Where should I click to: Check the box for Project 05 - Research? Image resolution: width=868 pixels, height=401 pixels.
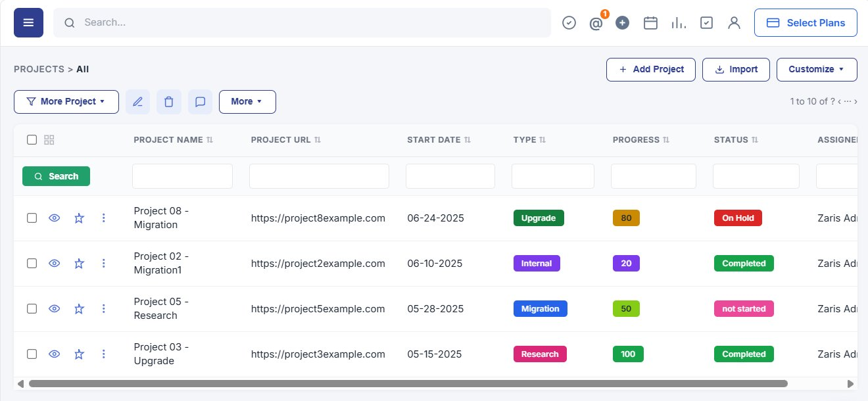tap(32, 309)
